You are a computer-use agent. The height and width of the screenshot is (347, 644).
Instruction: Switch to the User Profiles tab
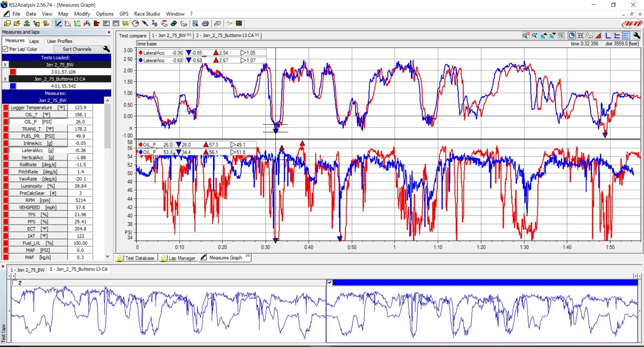tap(59, 41)
